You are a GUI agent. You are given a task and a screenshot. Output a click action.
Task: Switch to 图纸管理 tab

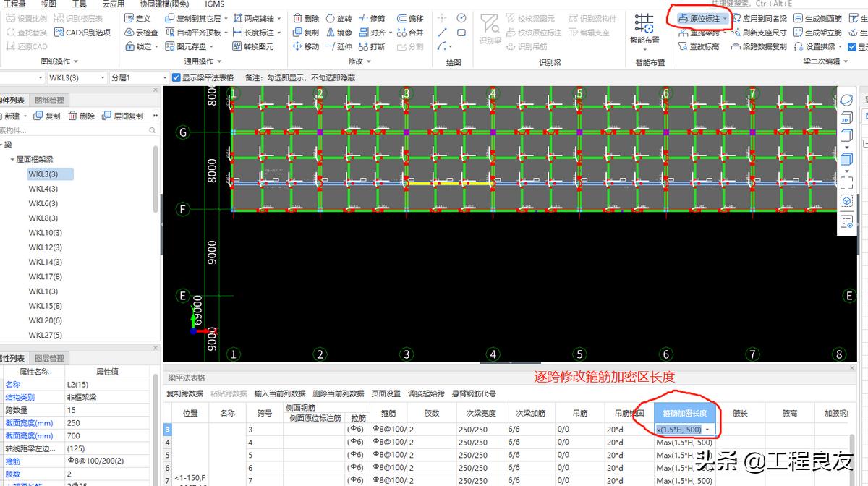49,101
